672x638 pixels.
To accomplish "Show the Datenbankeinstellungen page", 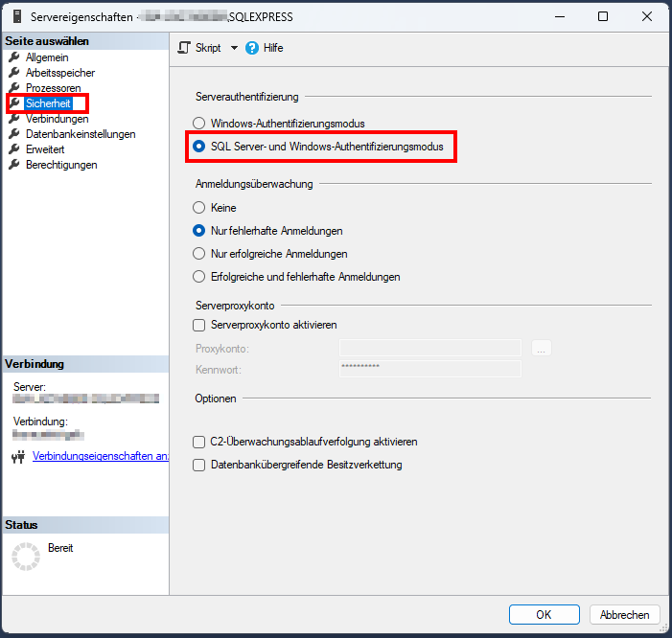I will click(81, 134).
